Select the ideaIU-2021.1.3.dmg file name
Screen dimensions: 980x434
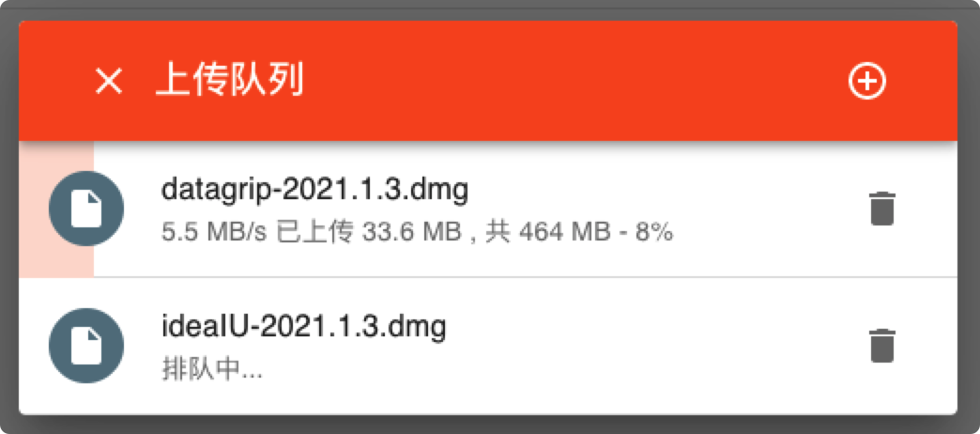pos(303,327)
